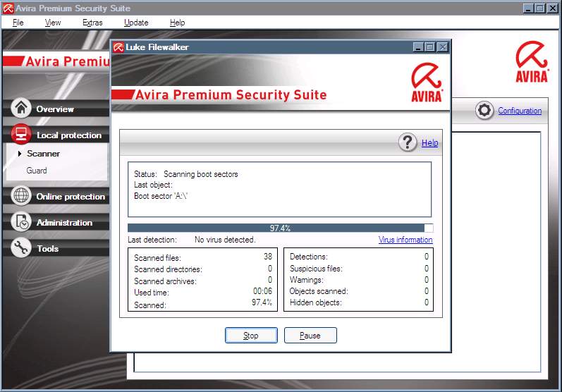Click the "Boot sector 'A:\'" text

coord(161,196)
